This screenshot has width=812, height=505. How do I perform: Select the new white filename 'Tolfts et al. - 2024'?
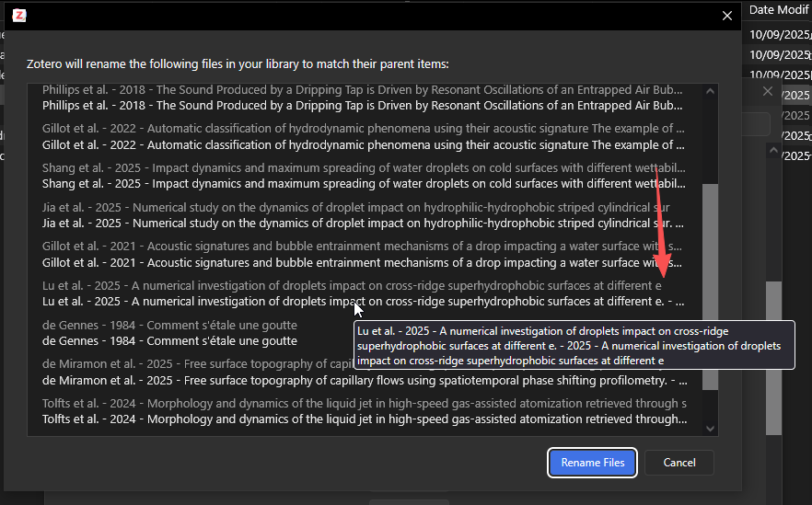click(x=365, y=419)
